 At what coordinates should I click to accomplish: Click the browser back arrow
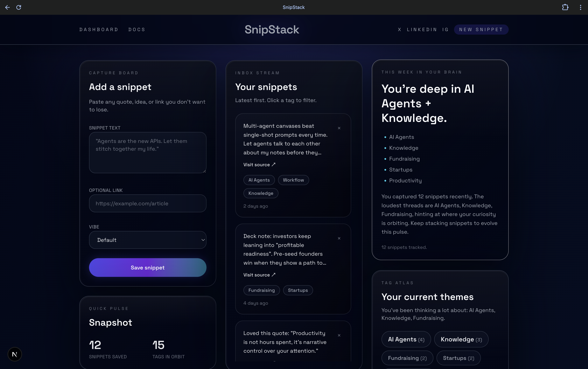coord(7,7)
